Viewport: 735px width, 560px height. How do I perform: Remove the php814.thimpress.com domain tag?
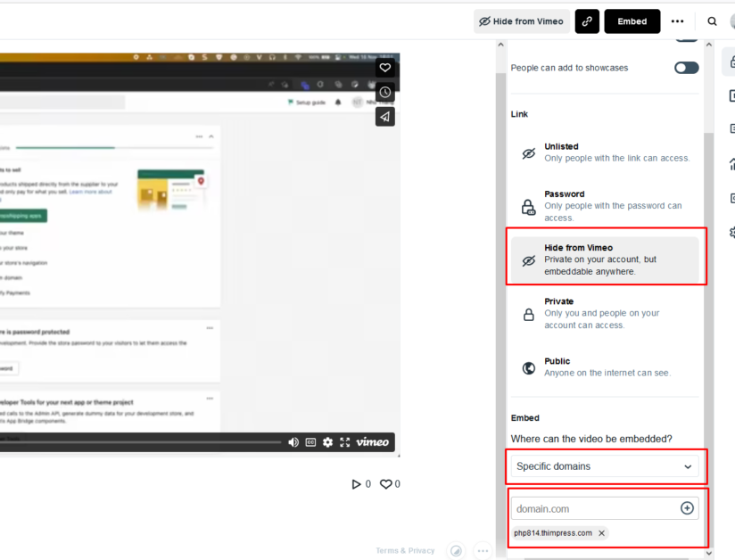tap(601, 533)
